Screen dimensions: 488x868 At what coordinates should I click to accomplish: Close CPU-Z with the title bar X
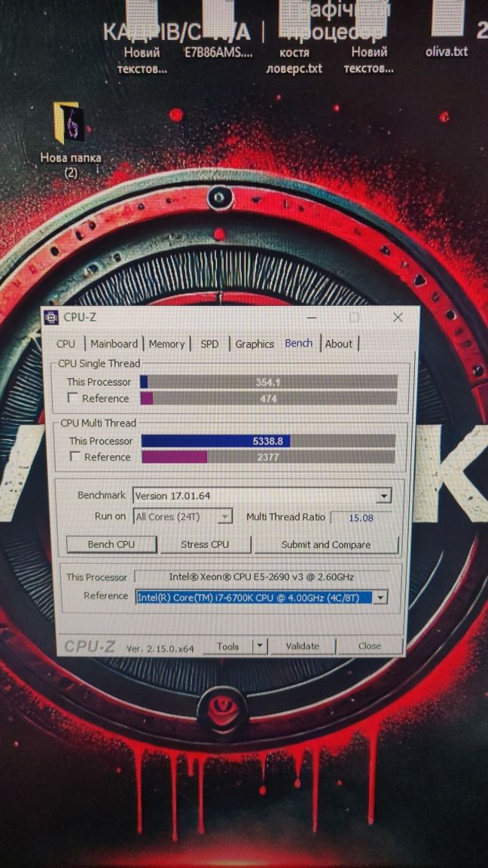click(398, 317)
